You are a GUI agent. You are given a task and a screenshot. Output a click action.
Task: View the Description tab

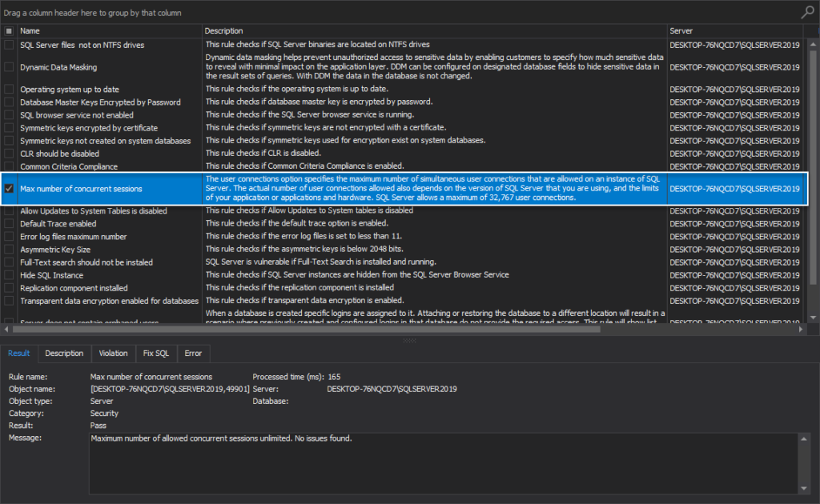point(64,353)
